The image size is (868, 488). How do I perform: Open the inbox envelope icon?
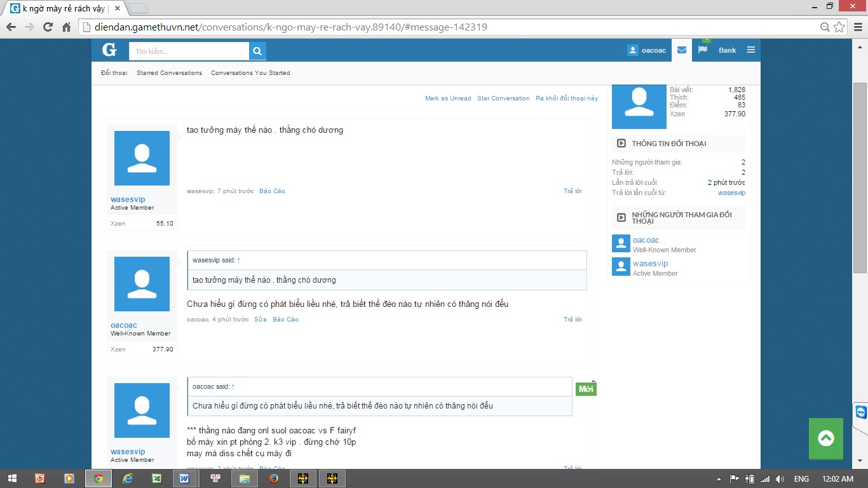(682, 50)
